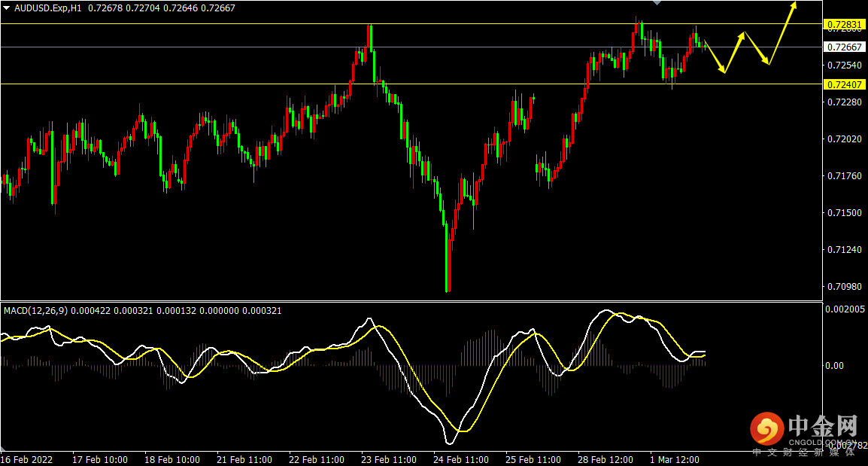Click the current price label 0.72667
This screenshot has height=466, width=868.
[845, 47]
